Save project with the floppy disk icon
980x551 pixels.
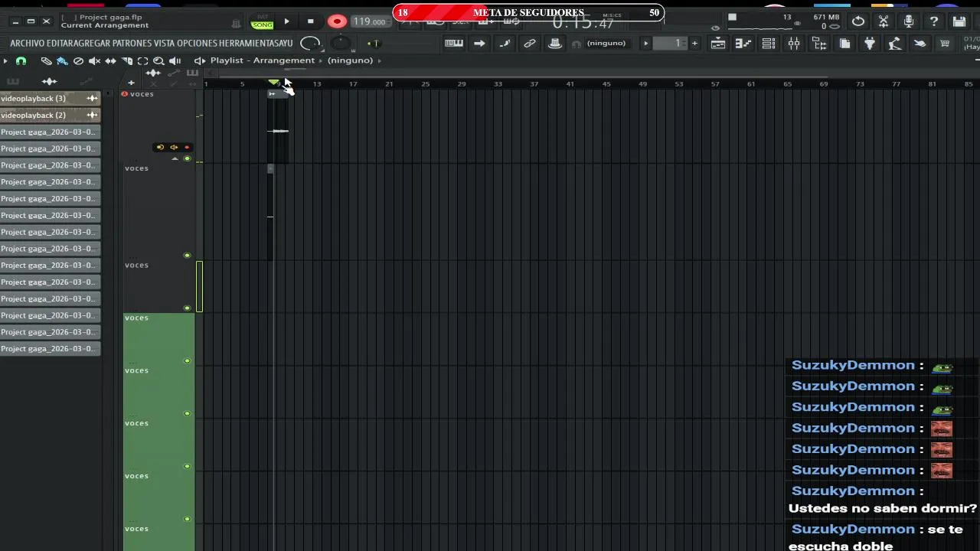(x=959, y=21)
